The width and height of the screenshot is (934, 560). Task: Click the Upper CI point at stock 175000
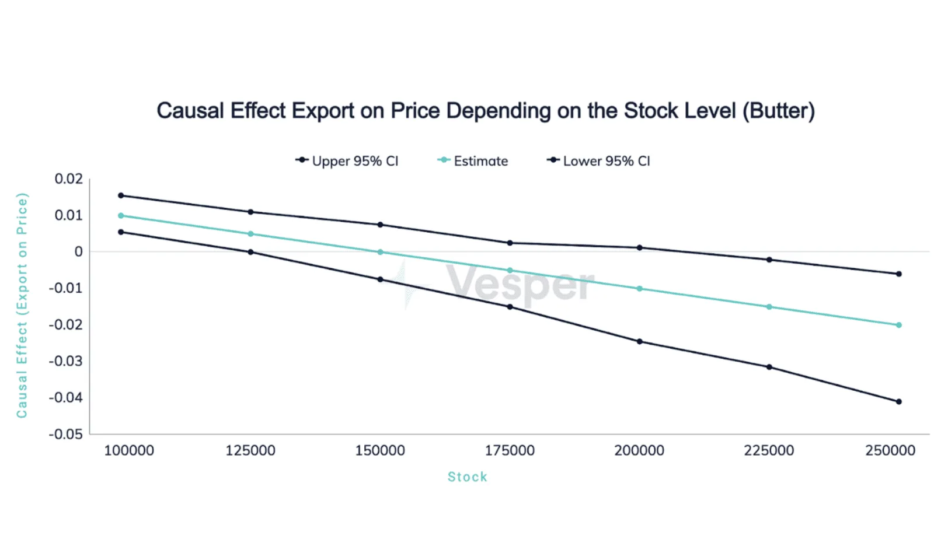tap(510, 243)
